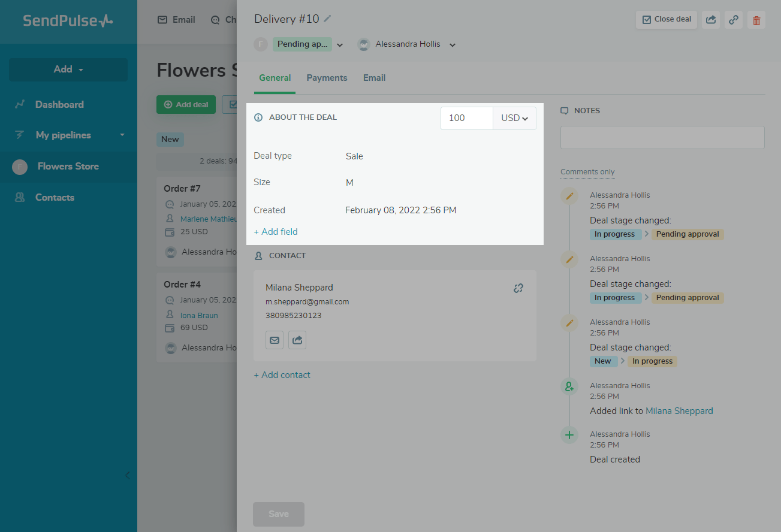781x532 pixels.
Task: Click the share icon in the deal header
Action: [x=710, y=20]
